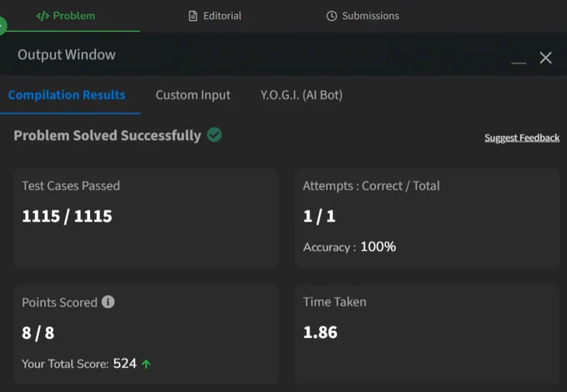Select the Problem tab label

[74, 16]
